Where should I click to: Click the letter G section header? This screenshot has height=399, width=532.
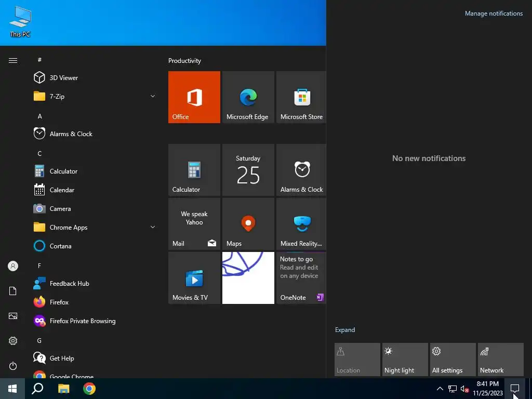tap(39, 340)
